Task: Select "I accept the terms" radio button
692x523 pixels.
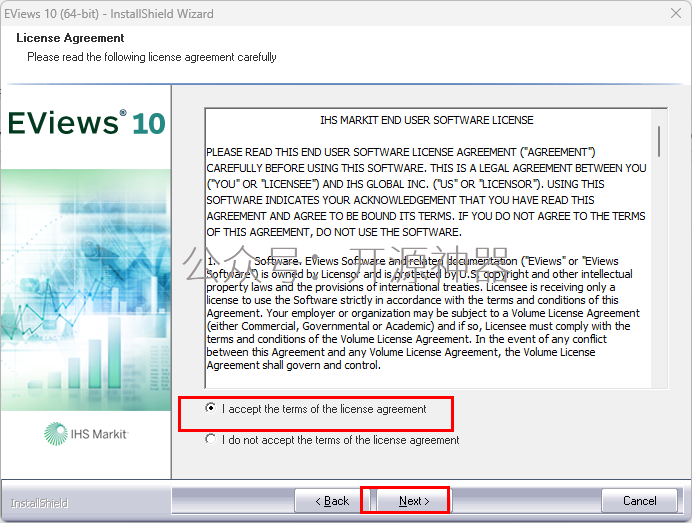Action: click(211, 408)
